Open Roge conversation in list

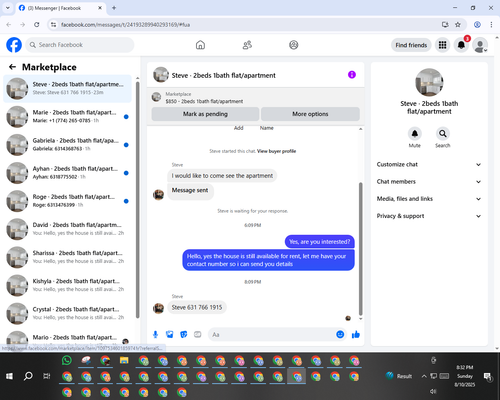coord(67,201)
